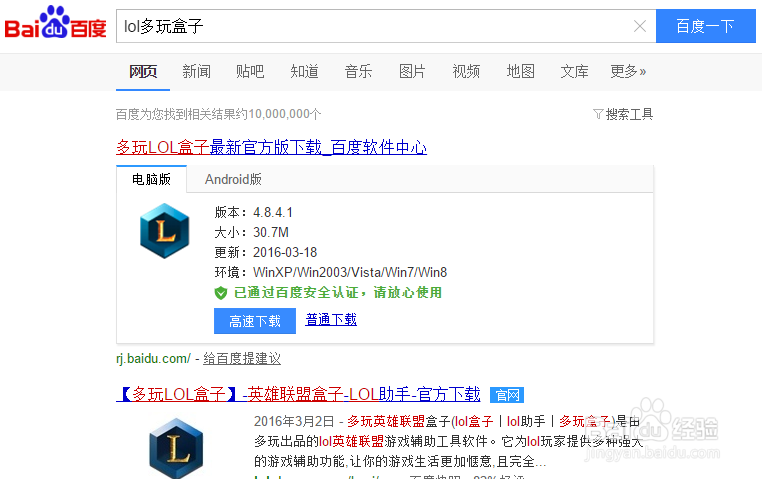Click the environment text WinXP/Win2003/Vista/Win7/Win8
The width and height of the screenshot is (762, 479).
pos(350,272)
